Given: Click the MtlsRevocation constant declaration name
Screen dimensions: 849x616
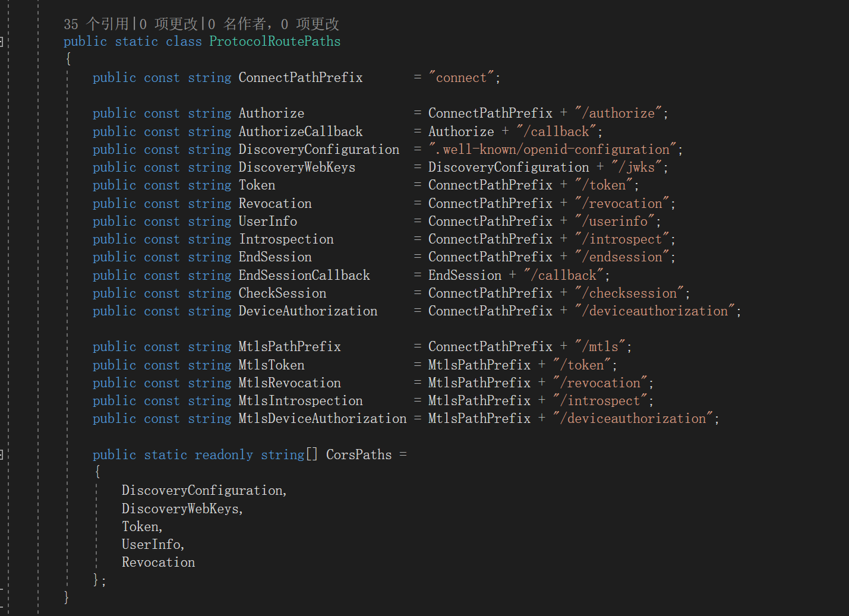Looking at the screenshot, I should coord(290,383).
